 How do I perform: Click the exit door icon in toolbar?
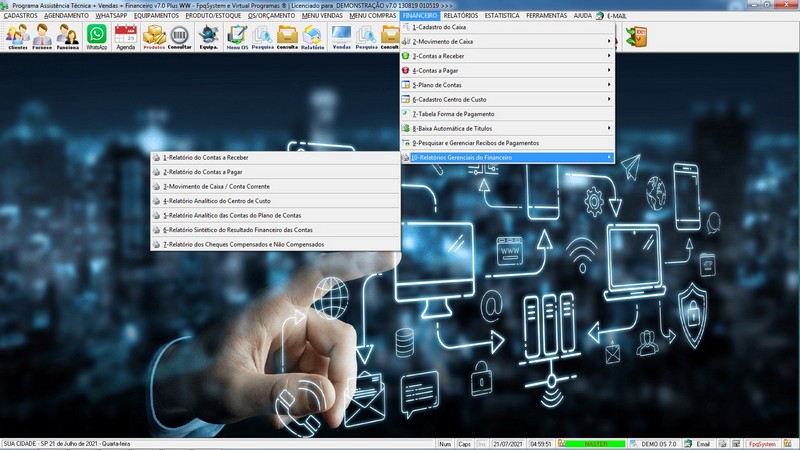point(636,37)
